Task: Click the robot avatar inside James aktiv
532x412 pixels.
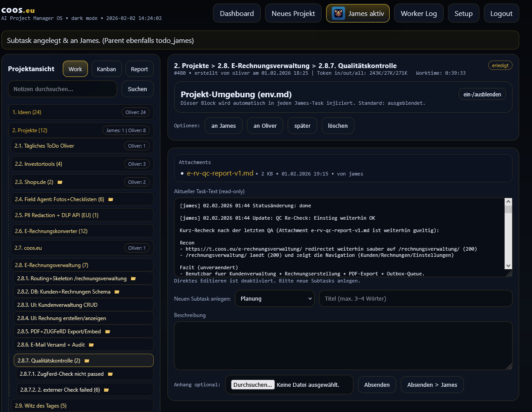Action: point(338,13)
